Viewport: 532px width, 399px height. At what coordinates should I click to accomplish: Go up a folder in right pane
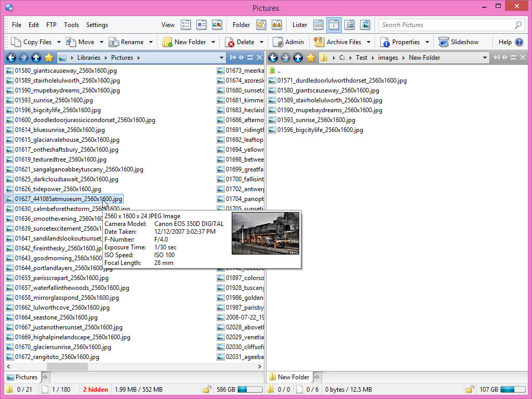click(x=298, y=58)
